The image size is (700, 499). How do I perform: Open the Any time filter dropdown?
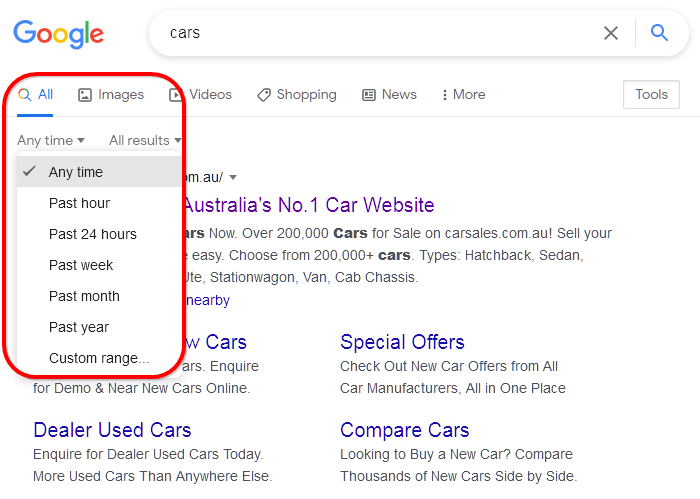(51, 141)
